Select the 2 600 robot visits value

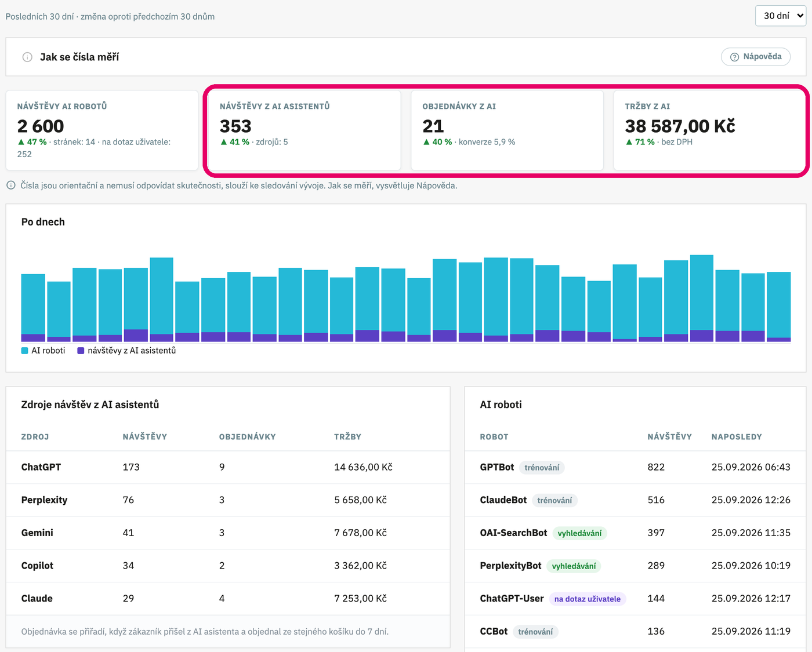tap(41, 126)
